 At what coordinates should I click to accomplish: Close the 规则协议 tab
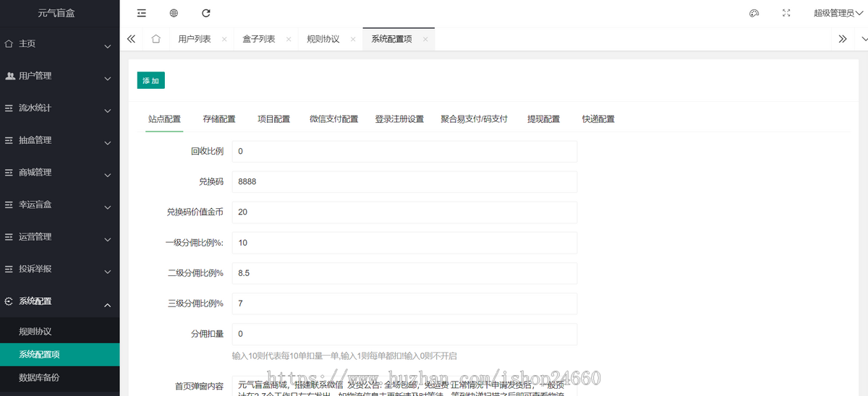tap(353, 40)
